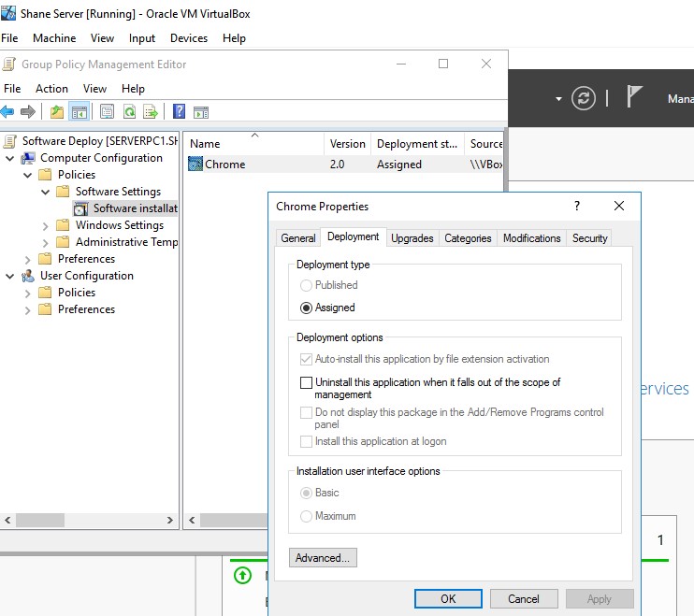The height and width of the screenshot is (616, 694).
Task: Select the Assigned deployment type radio
Action: [306, 308]
